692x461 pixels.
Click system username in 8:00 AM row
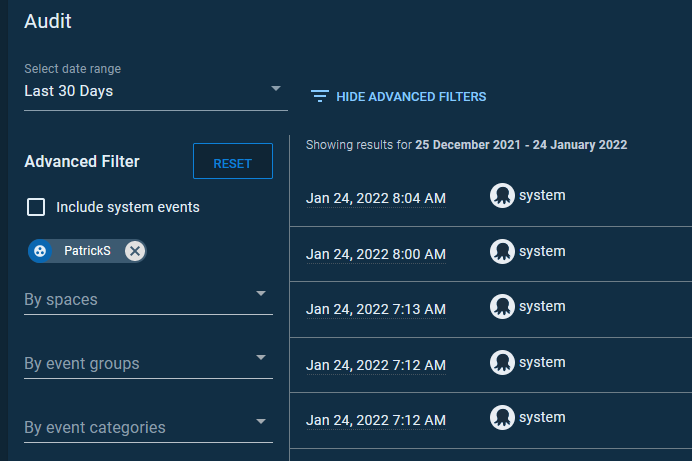click(x=542, y=251)
